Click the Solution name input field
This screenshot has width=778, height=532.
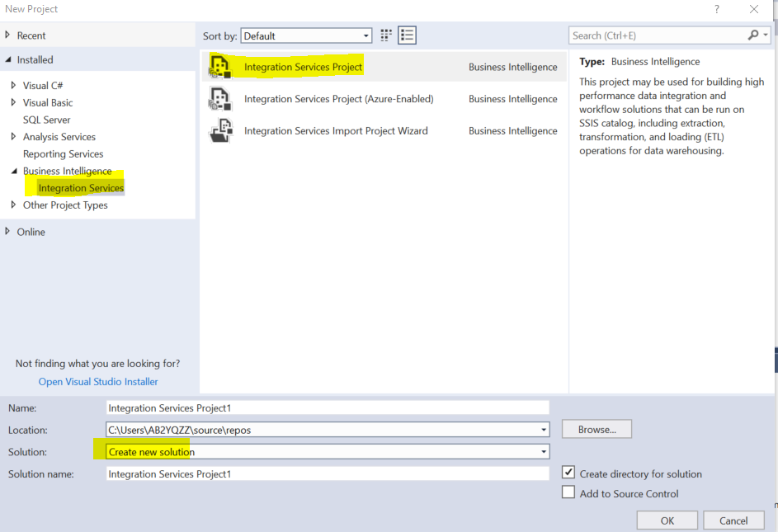[x=328, y=474]
